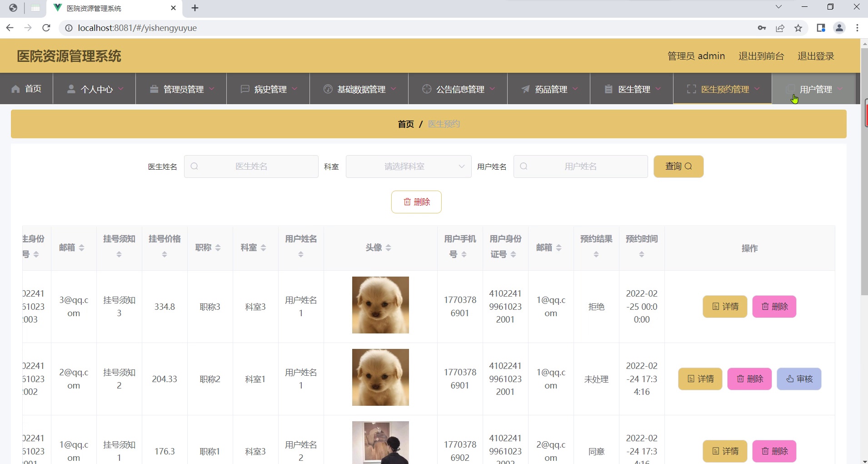
Task: Click the sort arrows on 头像 column
Action: point(389,247)
